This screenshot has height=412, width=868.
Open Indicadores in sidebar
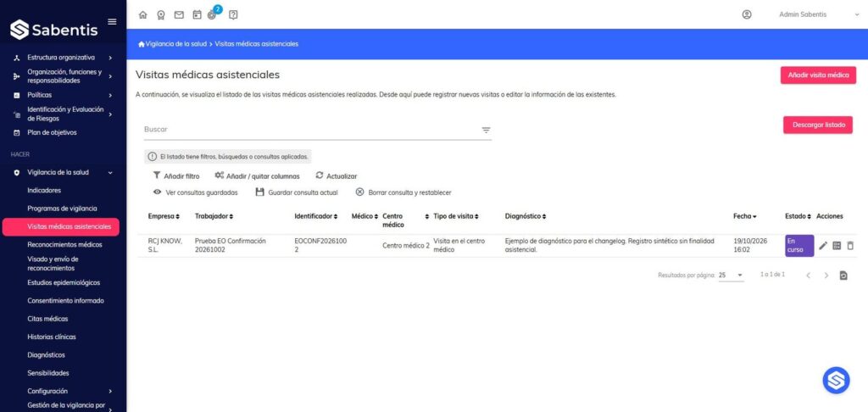pyautogui.click(x=44, y=191)
